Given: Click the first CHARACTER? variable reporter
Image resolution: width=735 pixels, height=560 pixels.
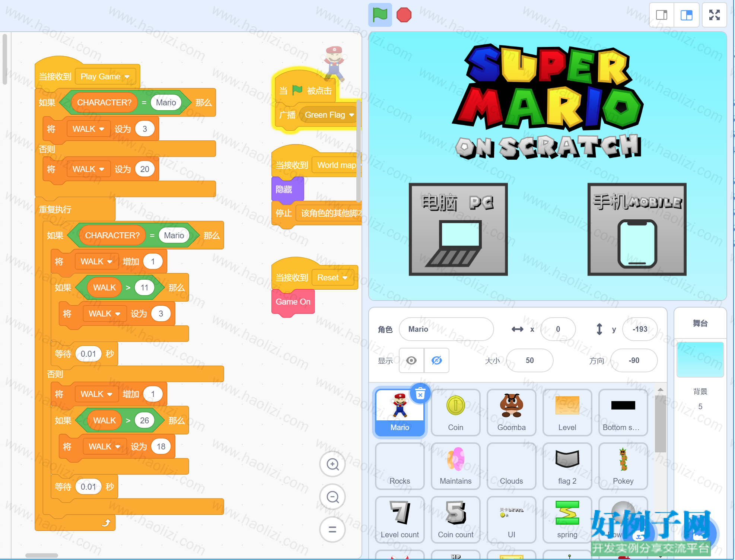Looking at the screenshot, I should point(104,102).
